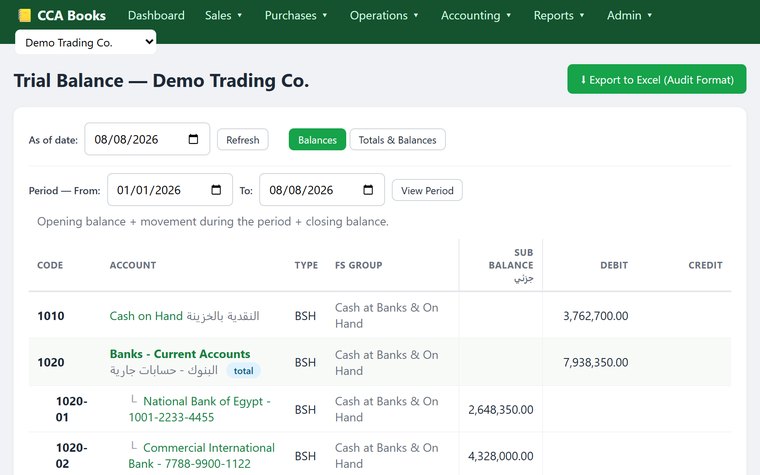Select account code 1020

[x=51, y=363]
